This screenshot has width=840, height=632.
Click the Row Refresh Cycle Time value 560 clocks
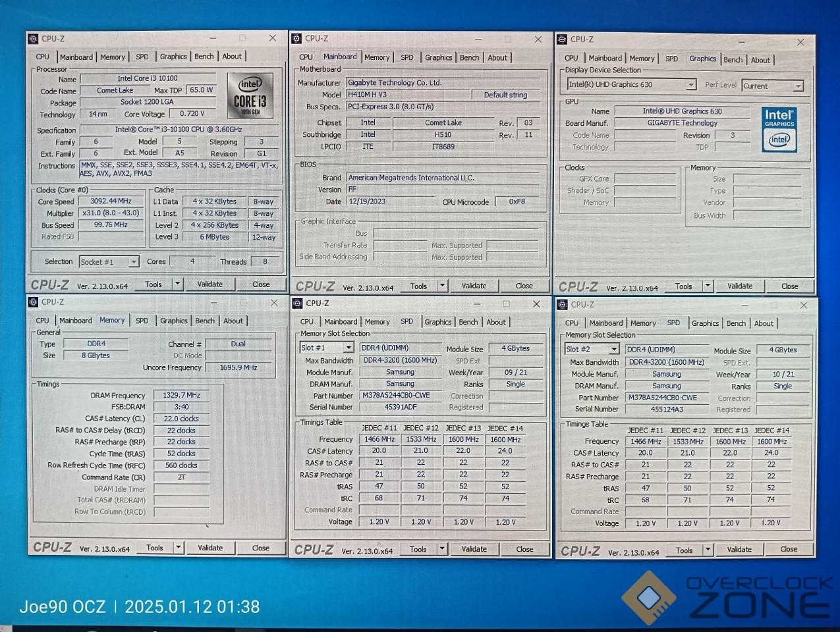coord(182,465)
